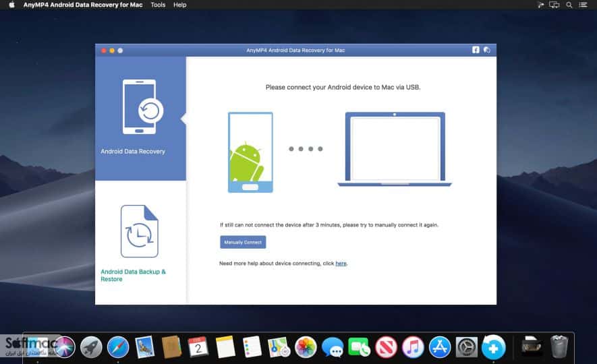Click the Facebook icon in title bar
The image size is (597, 364).
[476, 50]
